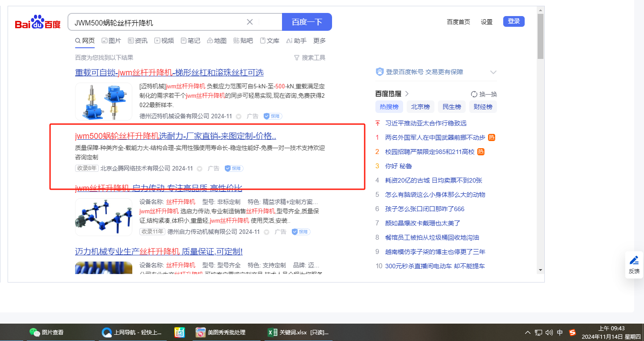Click the 保障 badge on 德州迈特机械 result
The width and height of the screenshot is (644, 341).
coord(273,116)
